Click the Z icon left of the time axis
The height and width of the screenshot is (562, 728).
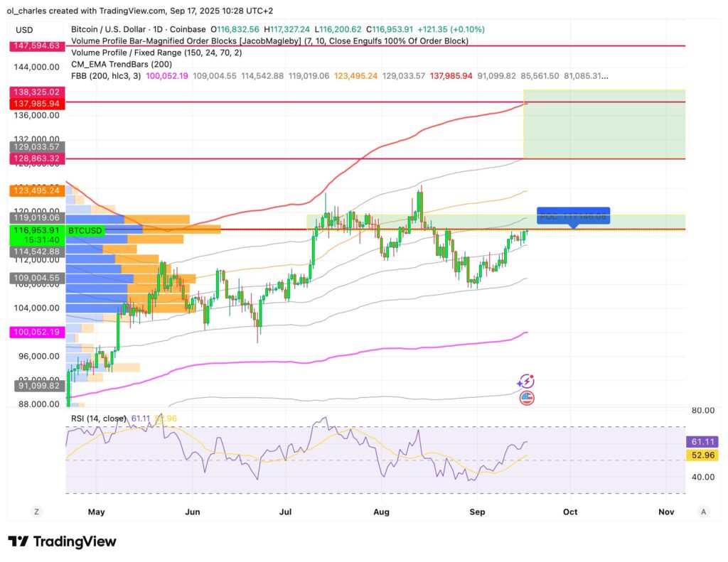point(36,512)
